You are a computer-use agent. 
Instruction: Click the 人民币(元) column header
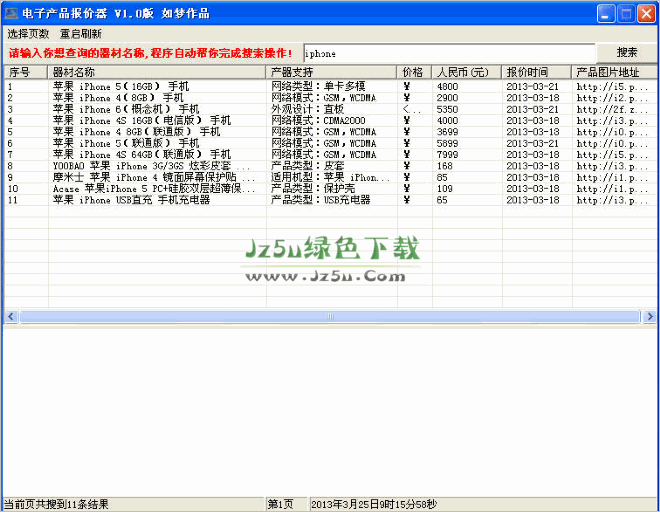pyautogui.click(x=467, y=72)
